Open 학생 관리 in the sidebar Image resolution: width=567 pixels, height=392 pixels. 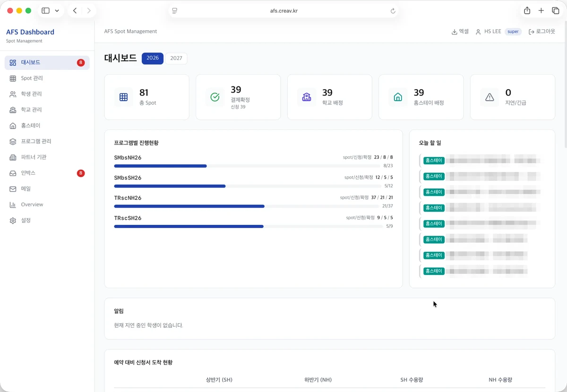(x=47, y=94)
